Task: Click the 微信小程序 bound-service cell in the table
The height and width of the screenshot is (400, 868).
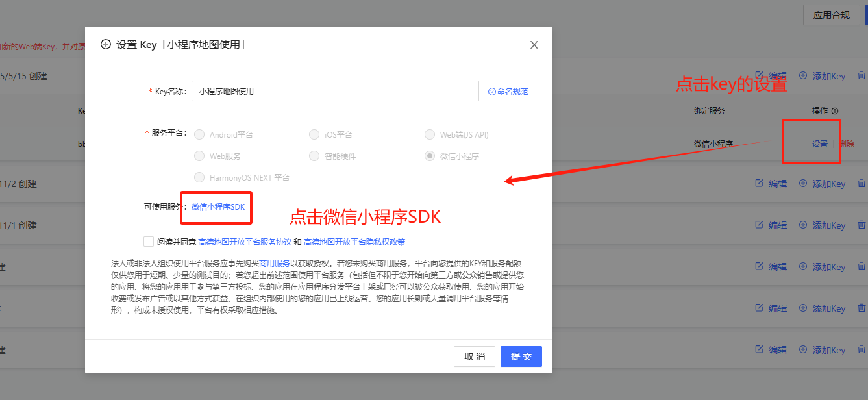Action: click(x=713, y=144)
